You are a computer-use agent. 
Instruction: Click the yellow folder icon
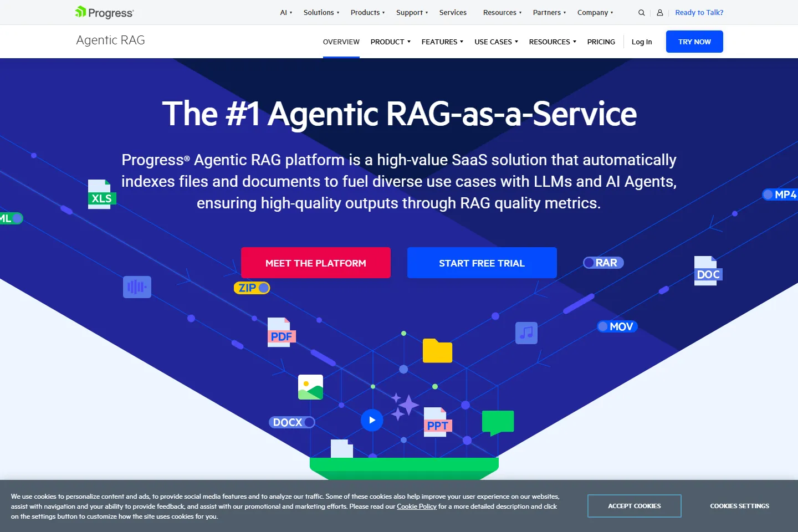pos(438,351)
